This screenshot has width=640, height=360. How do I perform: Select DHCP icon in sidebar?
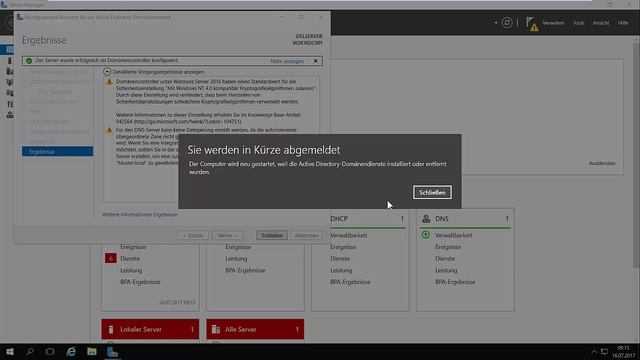[9, 104]
